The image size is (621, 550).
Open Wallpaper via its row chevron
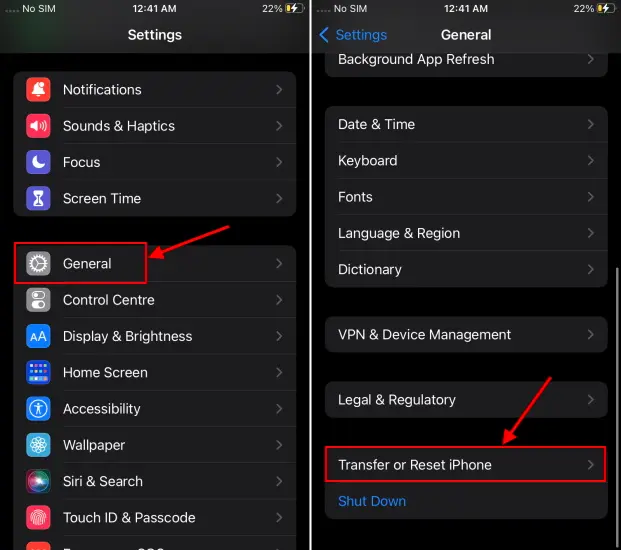(279, 445)
